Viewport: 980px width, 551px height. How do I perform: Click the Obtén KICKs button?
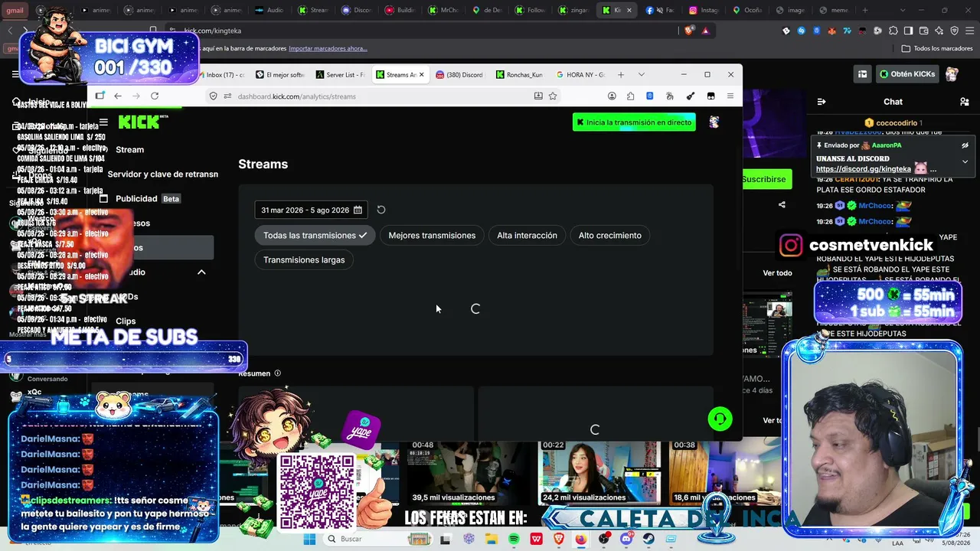coord(907,74)
